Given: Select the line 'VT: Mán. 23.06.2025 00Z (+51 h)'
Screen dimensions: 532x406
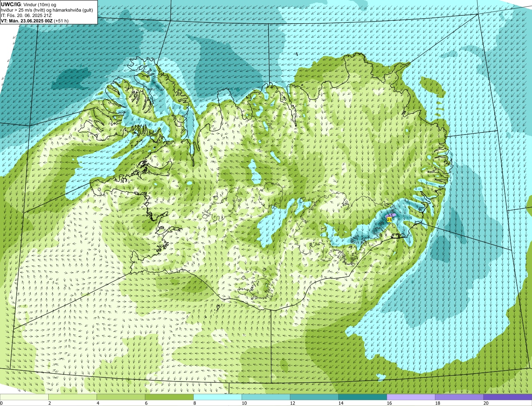Looking at the screenshot, I should tap(34, 20).
